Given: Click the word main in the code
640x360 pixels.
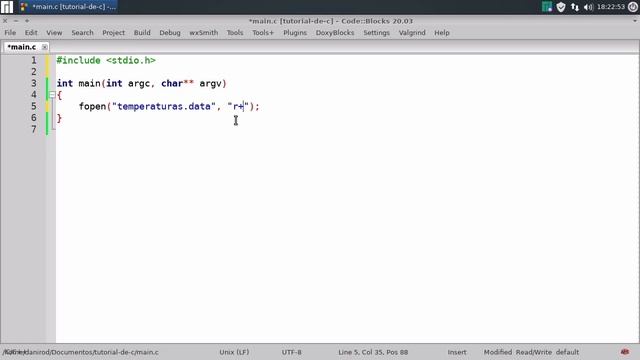Looking at the screenshot, I should (89, 83).
